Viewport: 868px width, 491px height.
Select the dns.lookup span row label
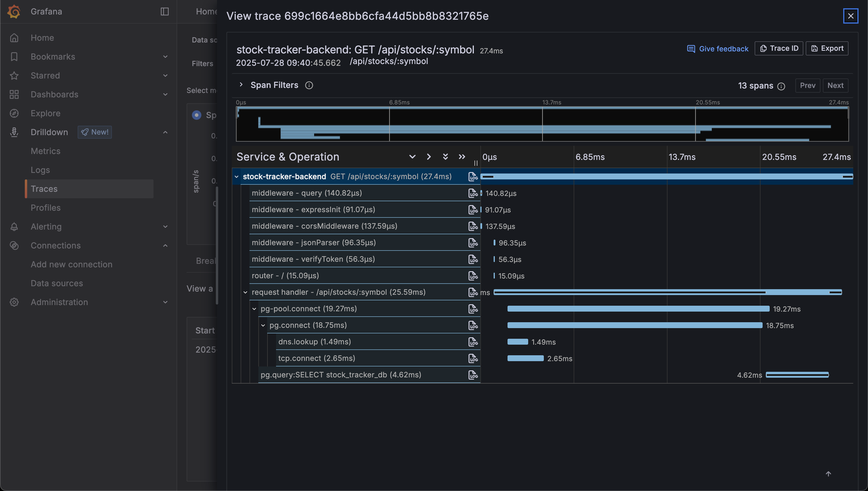[314, 342]
